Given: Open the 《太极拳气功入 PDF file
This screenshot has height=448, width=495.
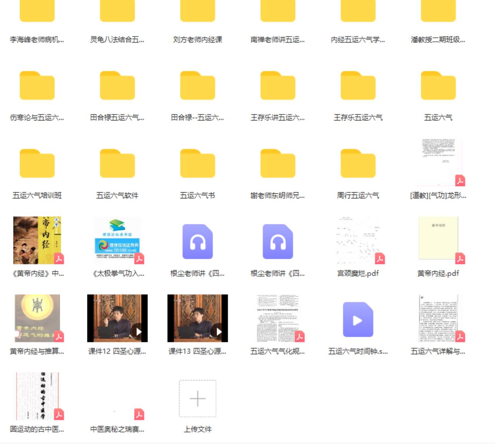Looking at the screenshot, I should pyautogui.click(x=117, y=240).
